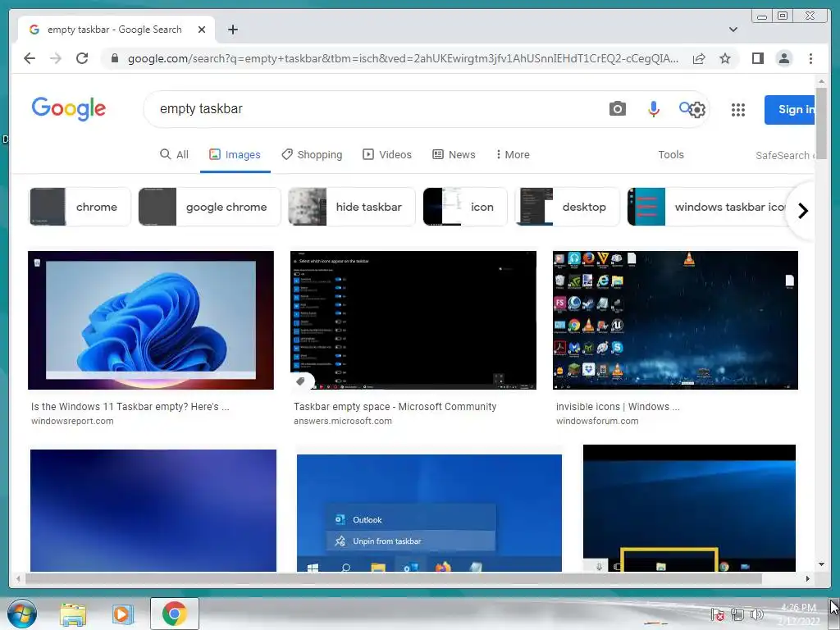Start voice search with the microphone
The height and width of the screenshot is (630, 840).
[x=653, y=109]
